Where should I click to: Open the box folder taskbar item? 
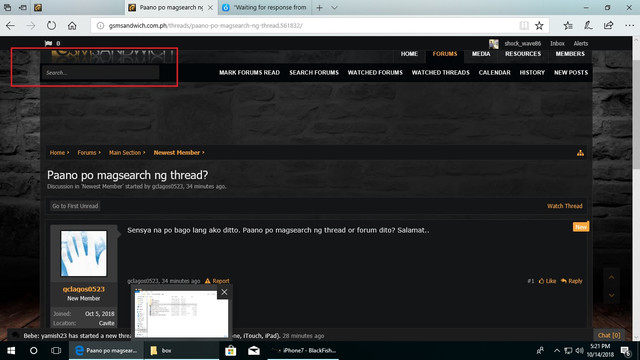coord(181,351)
